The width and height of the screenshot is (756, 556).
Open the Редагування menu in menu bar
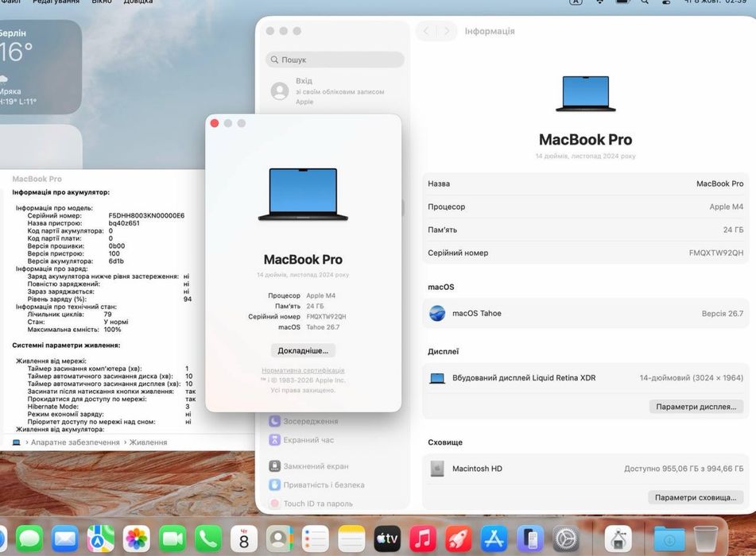click(x=56, y=2)
